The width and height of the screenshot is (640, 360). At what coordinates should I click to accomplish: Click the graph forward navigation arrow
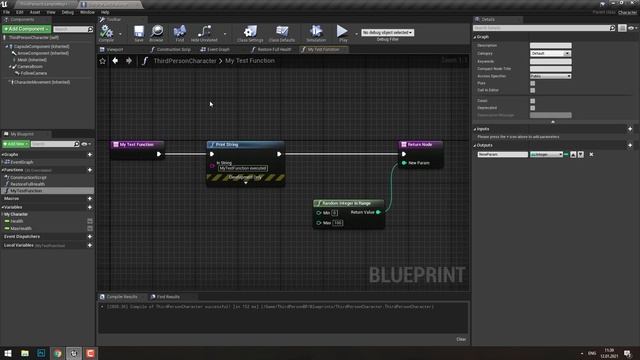point(129,61)
